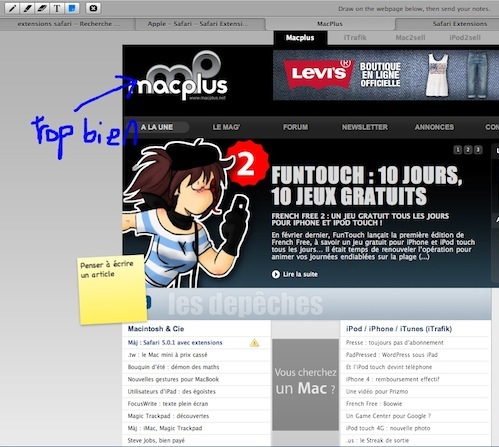
Task: Click the FunTouch cartoon character image
Action: (187, 213)
